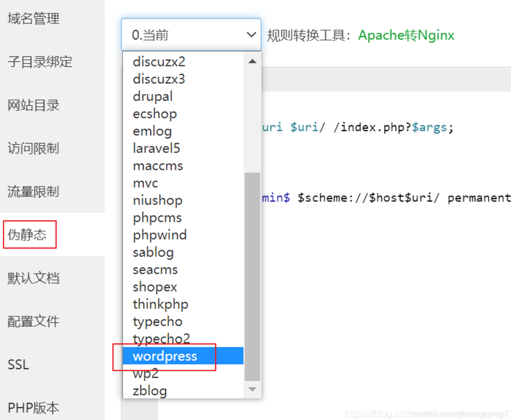Select the drupal rewrite rule
Image resolution: width=511 pixels, height=420 pixels.
point(183,96)
